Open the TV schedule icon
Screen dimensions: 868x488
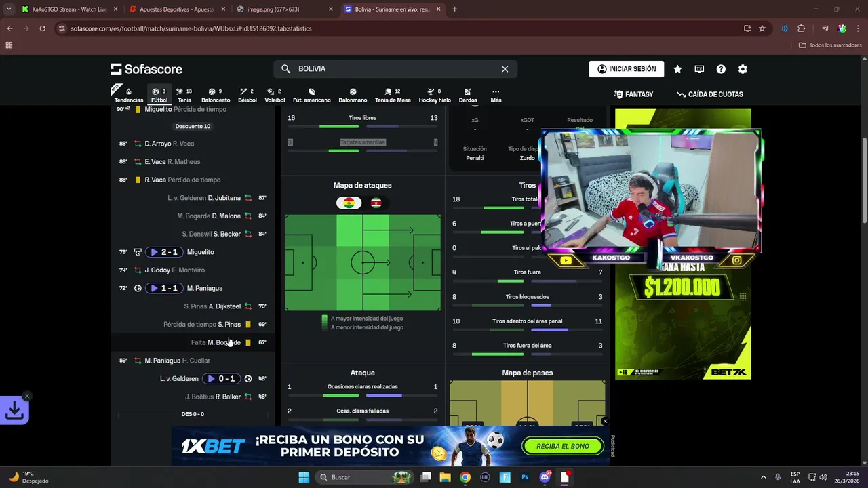[x=699, y=69]
